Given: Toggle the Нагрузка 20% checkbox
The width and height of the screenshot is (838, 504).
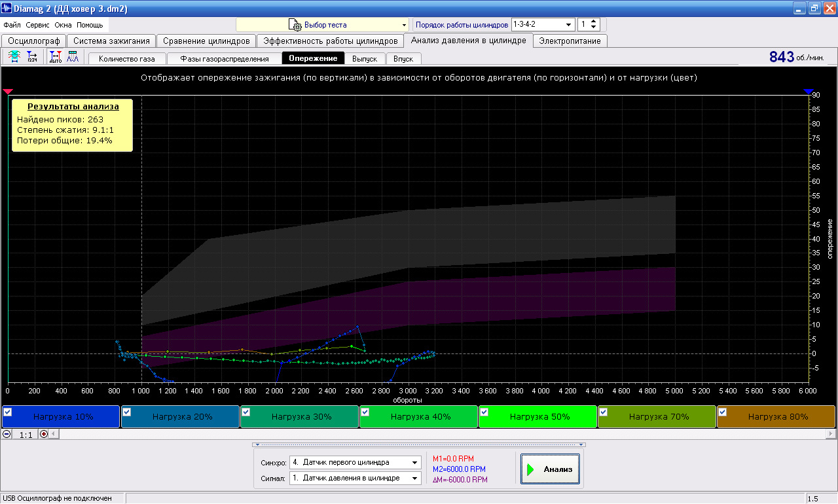Looking at the screenshot, I should (x=126, y=412).
